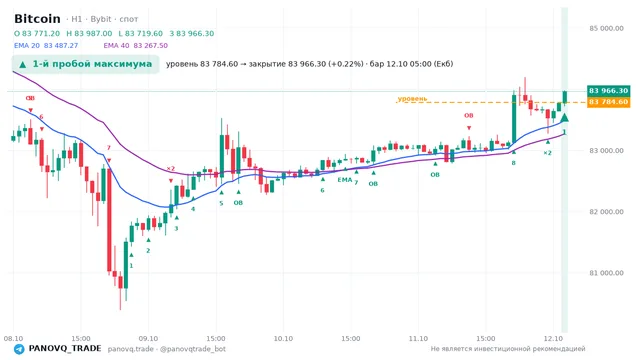
Task: Click the investment disclaimer text 'Не является инвестиционной рекомендацией'
Action: 508,349
